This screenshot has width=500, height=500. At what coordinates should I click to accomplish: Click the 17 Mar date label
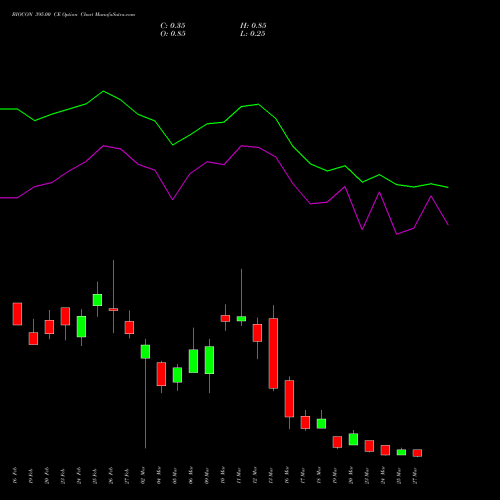coord(303,476)
